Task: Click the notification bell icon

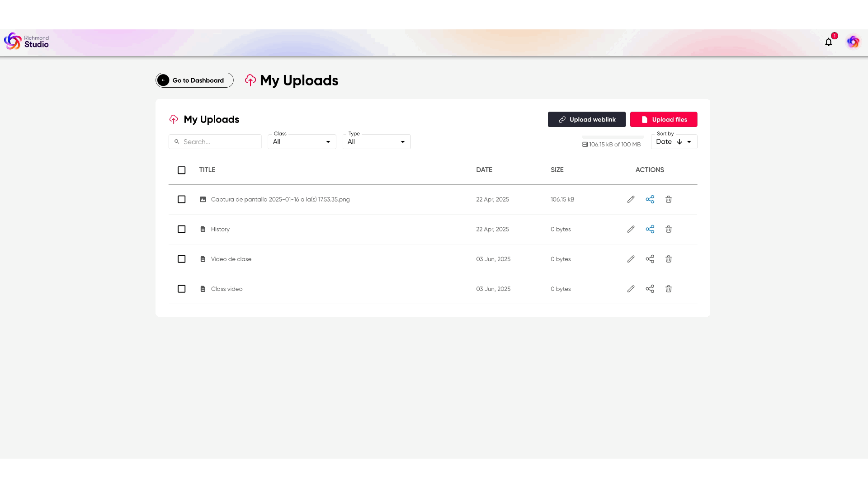Action: click(x=828, y=42)
